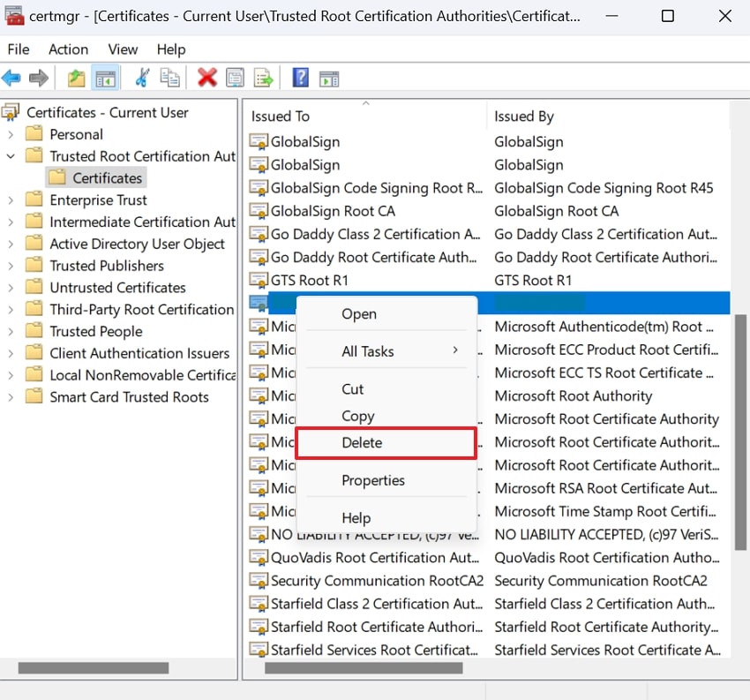Click the Untrusted Certificates folder icon
Viewport: 750px width, 700px height.
(x=34, y=286)
